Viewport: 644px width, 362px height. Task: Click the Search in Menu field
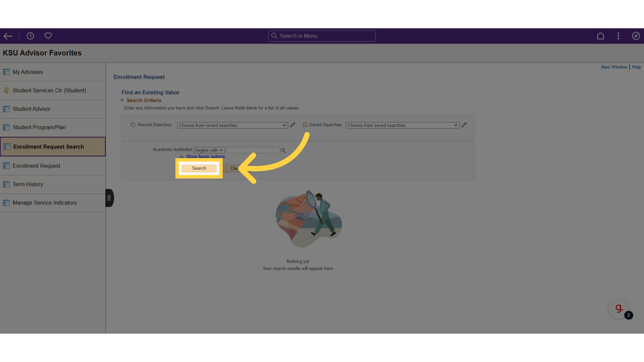click(x=322, y=36)
